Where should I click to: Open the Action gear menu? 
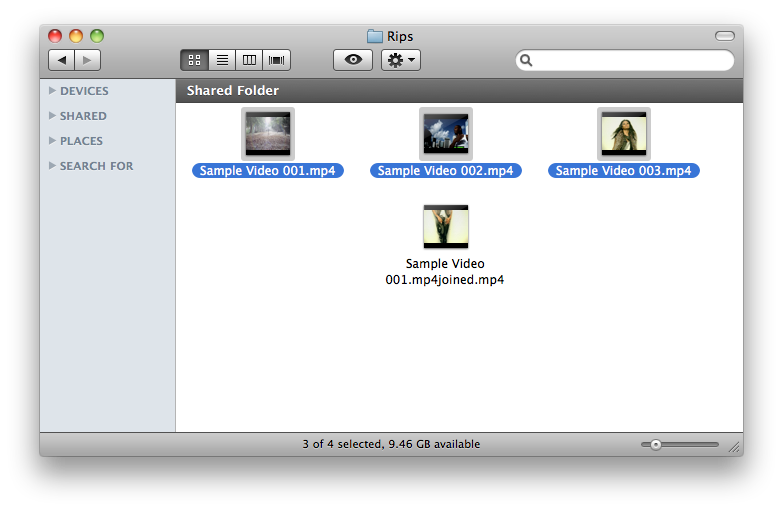[x=401, y=60]
